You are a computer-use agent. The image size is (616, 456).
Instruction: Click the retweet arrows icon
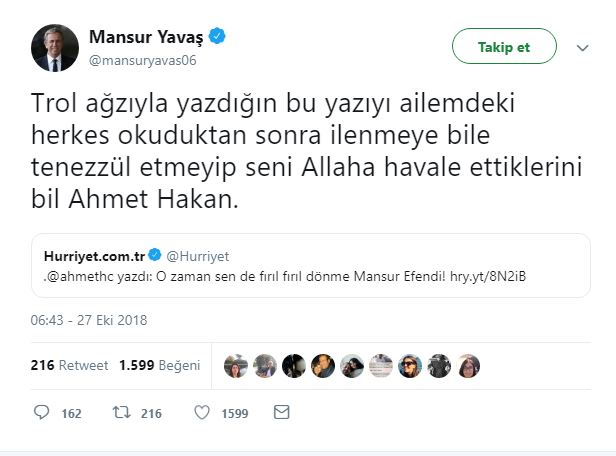(120, 412)
